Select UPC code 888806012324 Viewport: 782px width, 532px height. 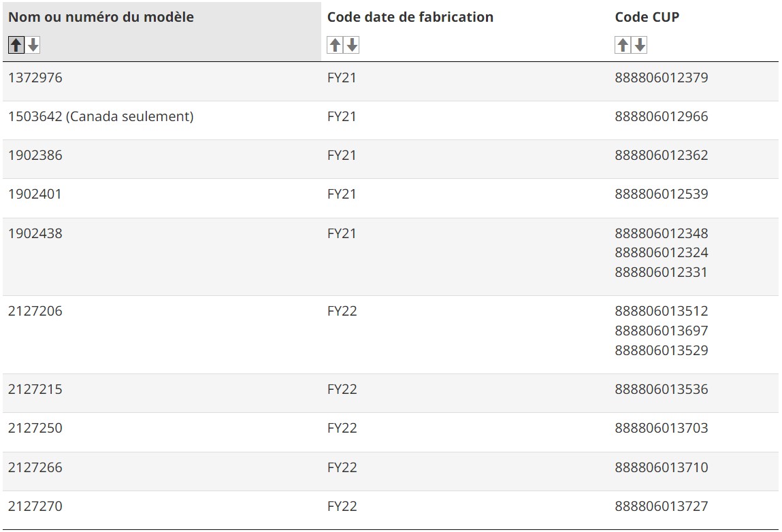coord(662,253)
